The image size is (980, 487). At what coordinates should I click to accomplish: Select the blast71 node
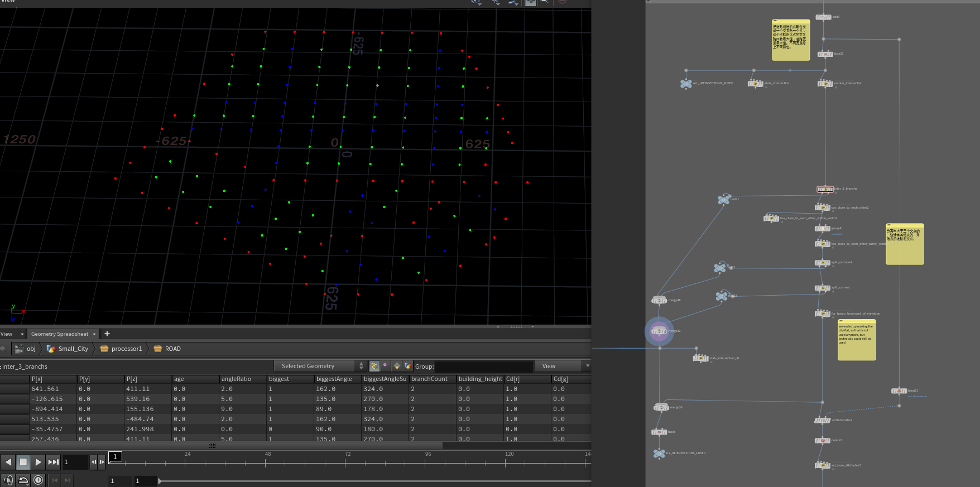(x=898, y=391)
